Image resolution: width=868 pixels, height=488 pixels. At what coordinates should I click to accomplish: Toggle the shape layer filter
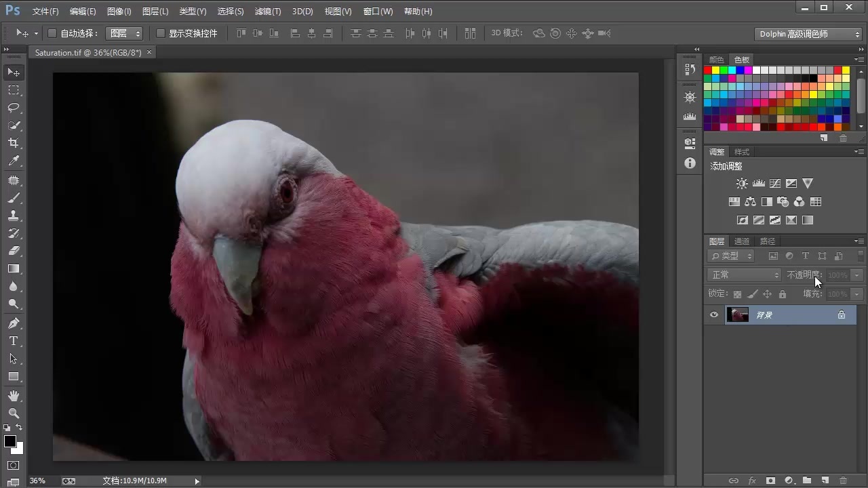click(x=822, y=256)
